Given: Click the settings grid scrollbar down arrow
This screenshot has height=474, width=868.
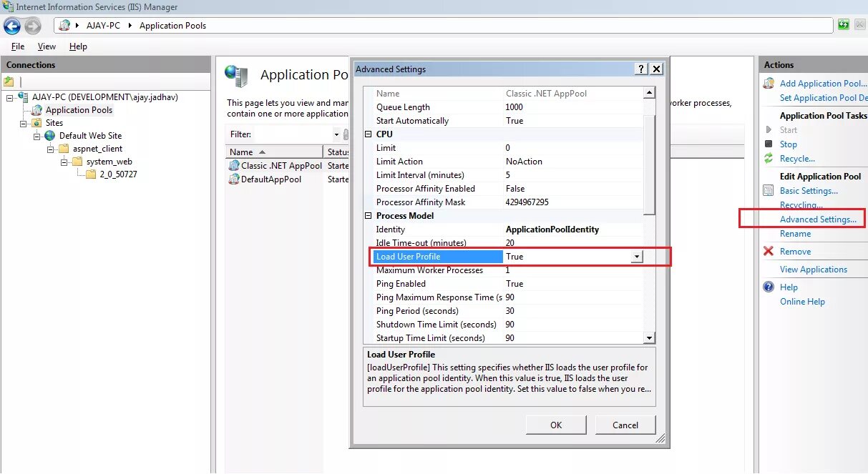Looking at the screenshot, I should pos(649,338).
